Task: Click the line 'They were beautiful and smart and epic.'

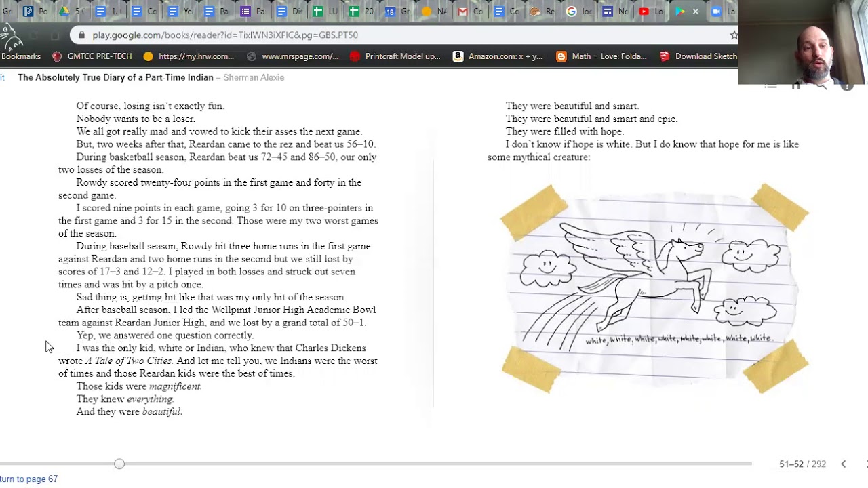Action: pos(592,119)
